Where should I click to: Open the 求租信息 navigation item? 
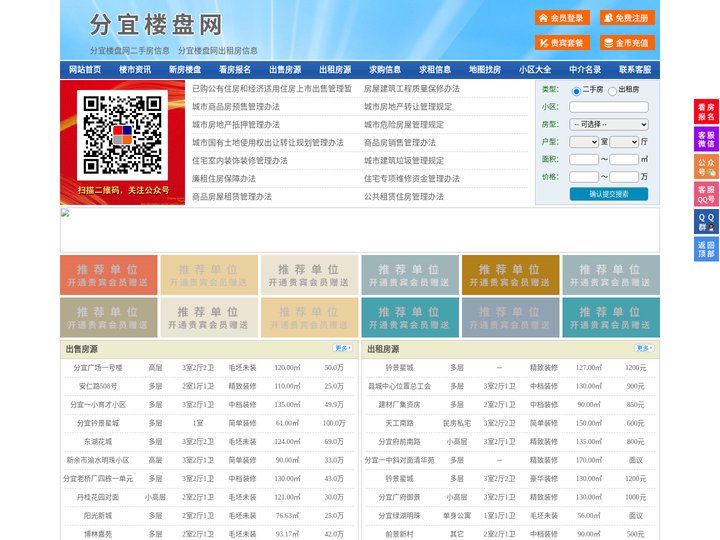click(435, 70)
